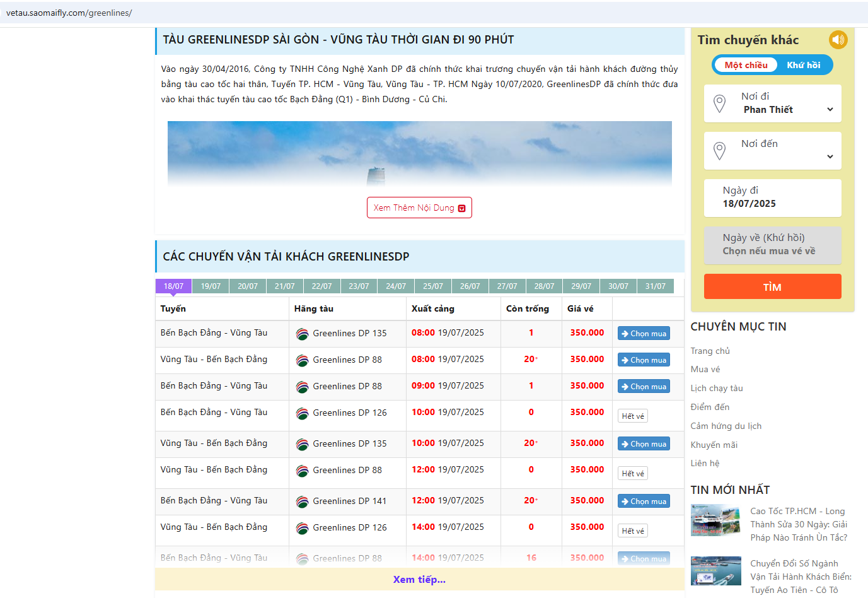
Task: Select the Khứ hồi round-trip option
Action: pyautogui.click(x=804, y=65)
